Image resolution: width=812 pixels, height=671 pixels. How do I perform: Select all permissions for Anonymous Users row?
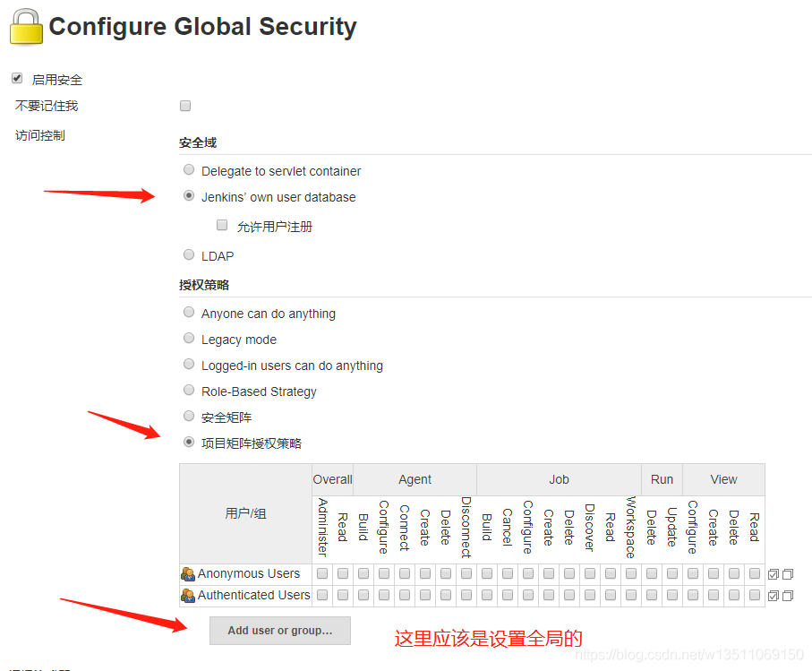pyautogui.click(x=774, y=574)
